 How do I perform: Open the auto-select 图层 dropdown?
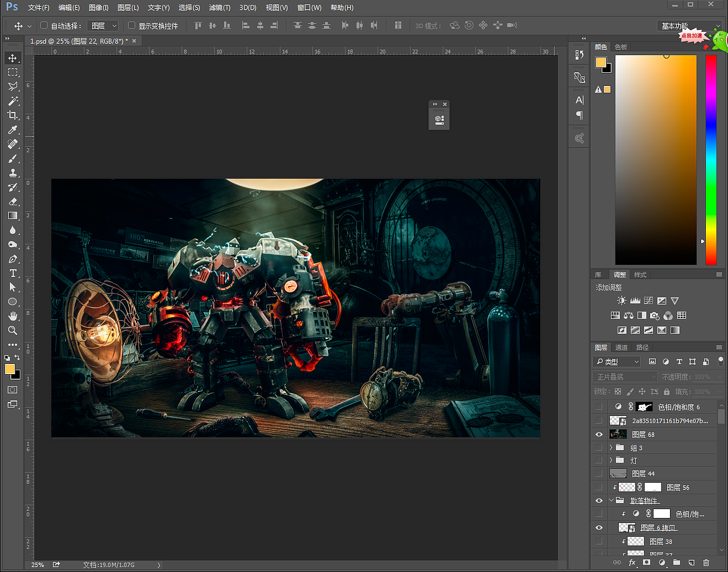[103, 26]
